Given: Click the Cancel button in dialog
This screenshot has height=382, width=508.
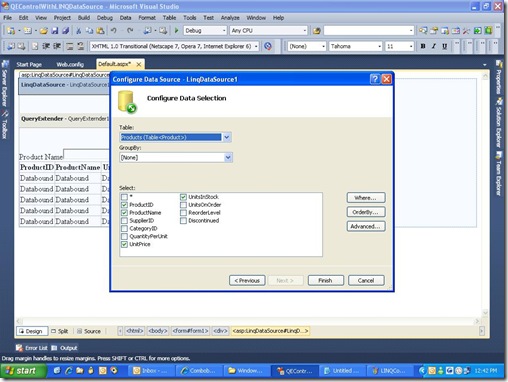Looking at the screenshot, I should [x=366, y=280].
